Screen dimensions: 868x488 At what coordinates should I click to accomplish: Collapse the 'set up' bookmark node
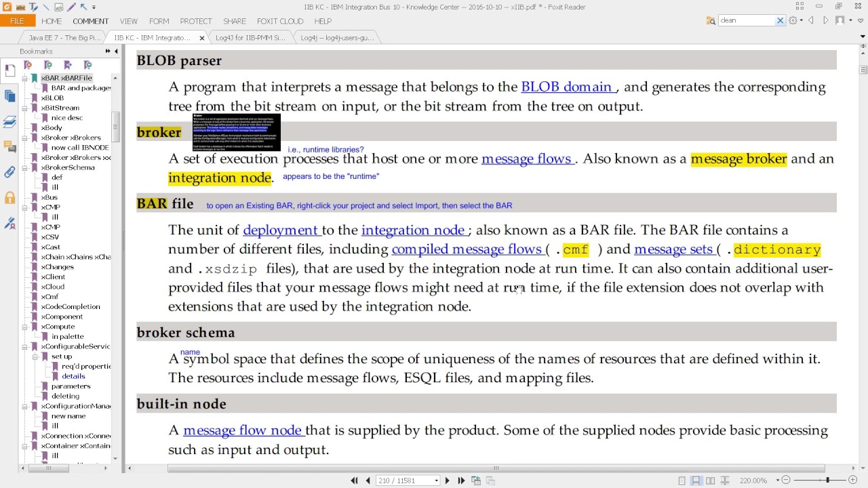(36, 357)
